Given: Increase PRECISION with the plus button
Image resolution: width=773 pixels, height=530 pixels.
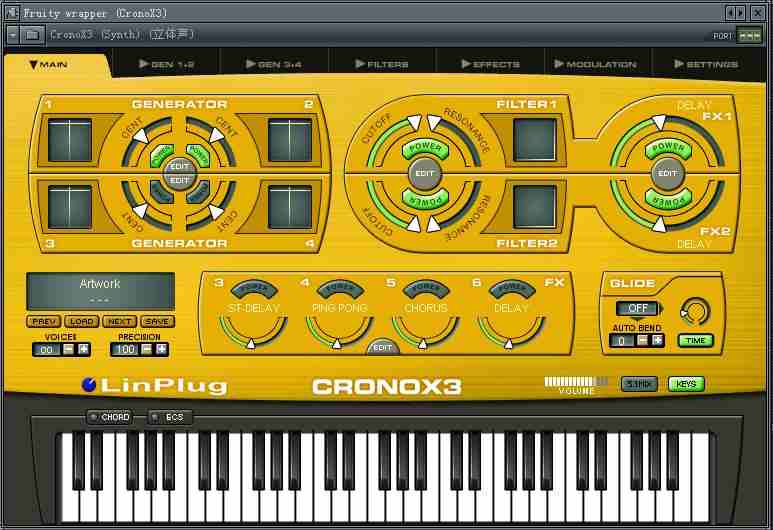Looking at the screenshot, I should pyautogui.click(x=161, y=350).
